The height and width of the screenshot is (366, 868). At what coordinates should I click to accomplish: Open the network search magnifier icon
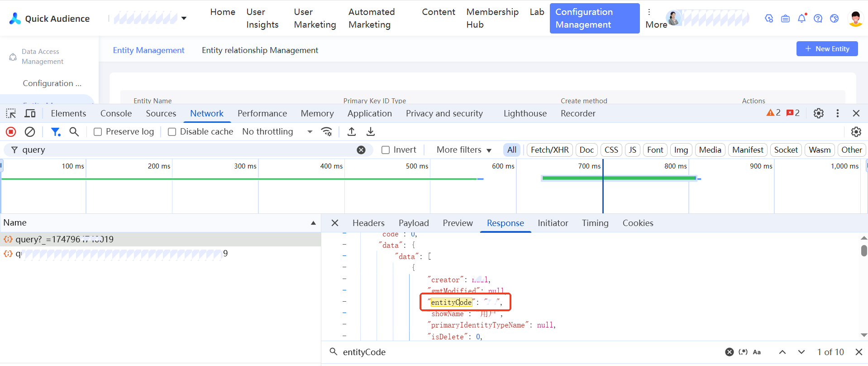74,132
